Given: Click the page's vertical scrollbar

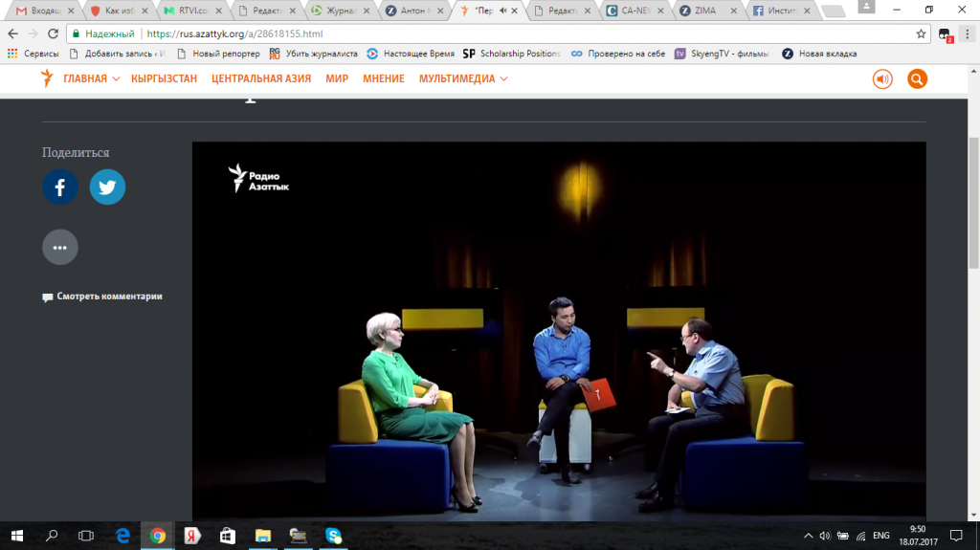Looking at the screenshot, I should 972,191.
